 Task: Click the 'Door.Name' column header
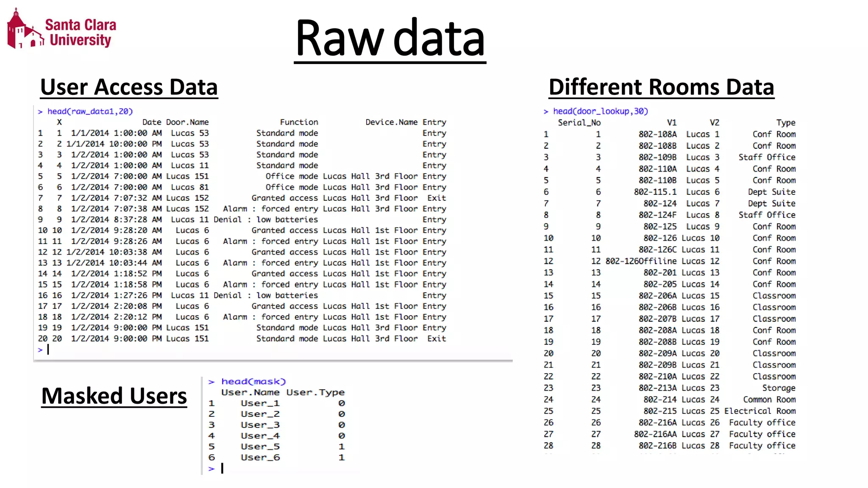tap(187, 122)
